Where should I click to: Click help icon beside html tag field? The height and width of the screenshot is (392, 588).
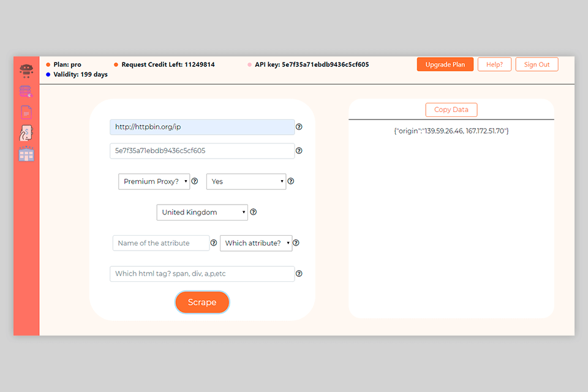(299, 273)
